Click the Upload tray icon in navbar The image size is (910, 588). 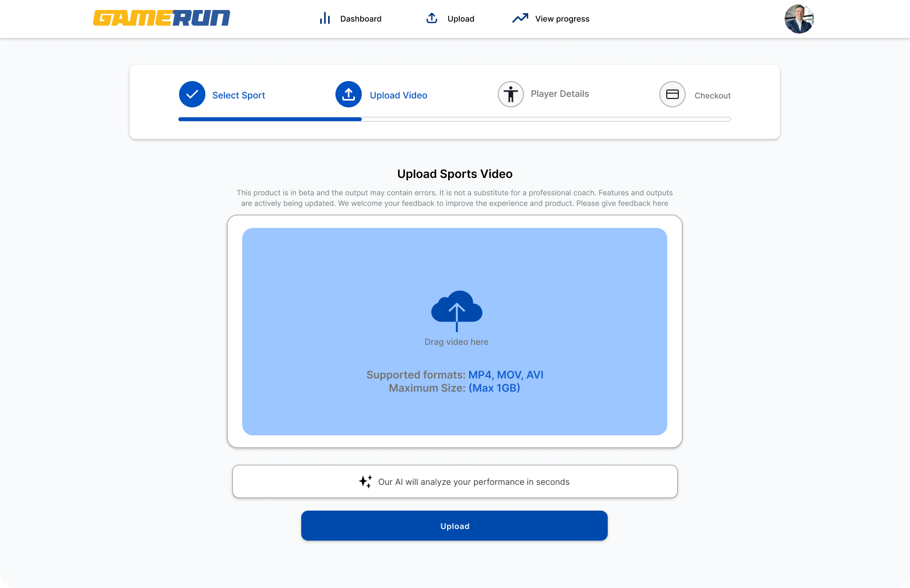pos(432,18)
